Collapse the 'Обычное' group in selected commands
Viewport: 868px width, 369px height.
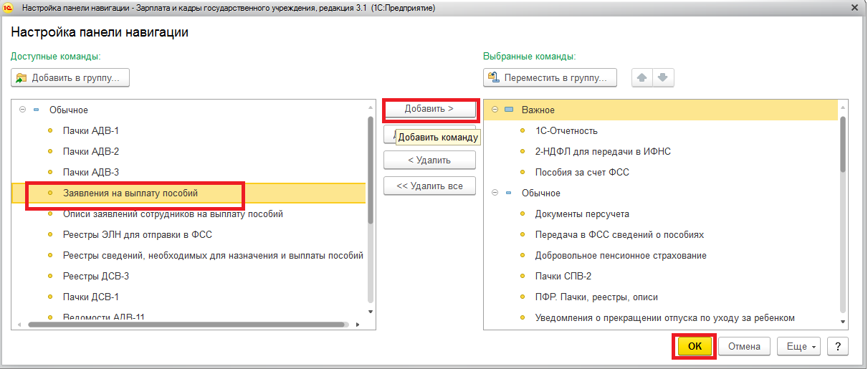[495, 193]
